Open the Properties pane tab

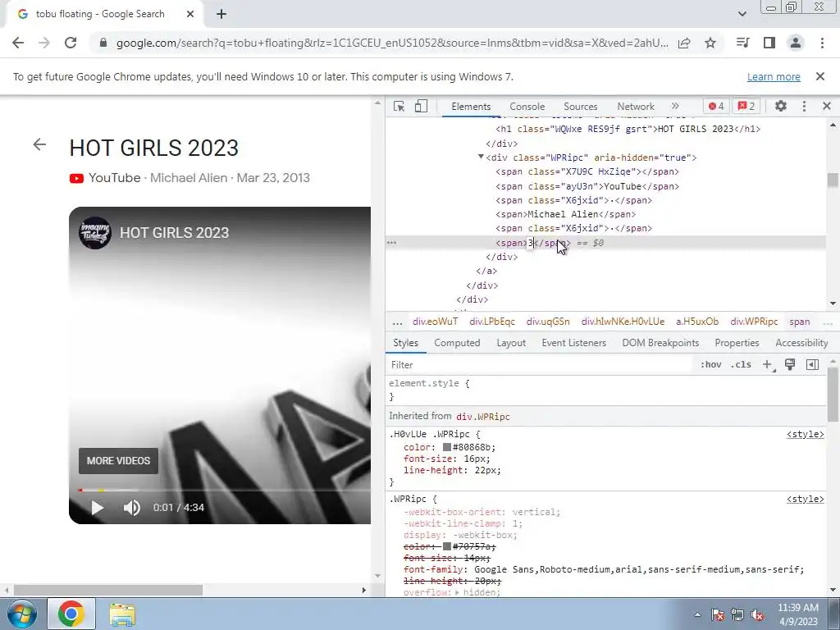tap(737, 343)
